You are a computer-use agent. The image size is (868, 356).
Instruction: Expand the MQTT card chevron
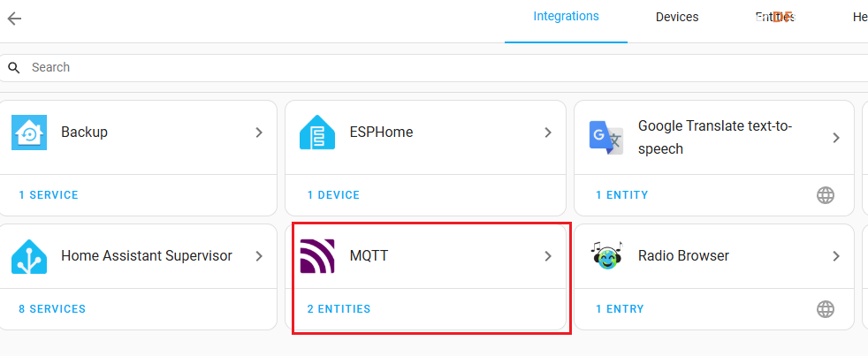point(547,256)
